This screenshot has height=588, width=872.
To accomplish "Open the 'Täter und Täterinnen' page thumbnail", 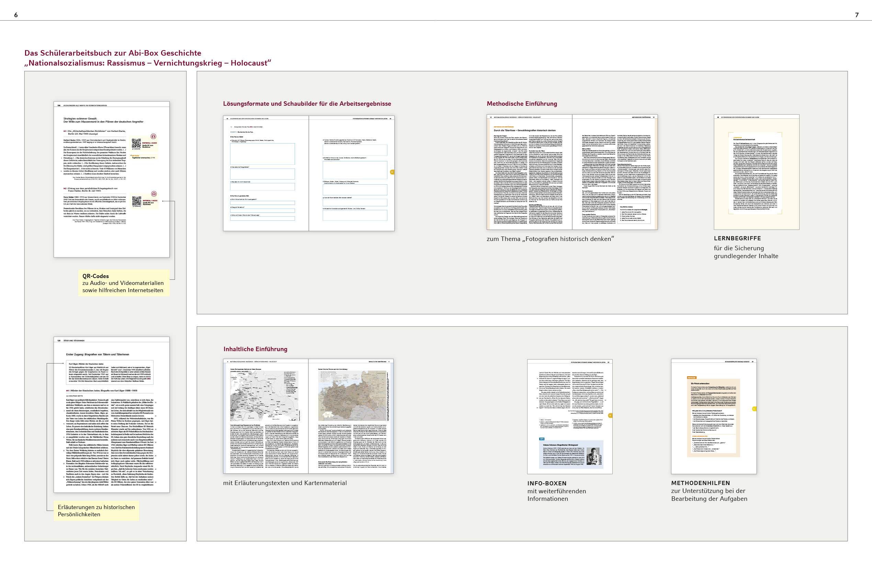I will point(111,414).
